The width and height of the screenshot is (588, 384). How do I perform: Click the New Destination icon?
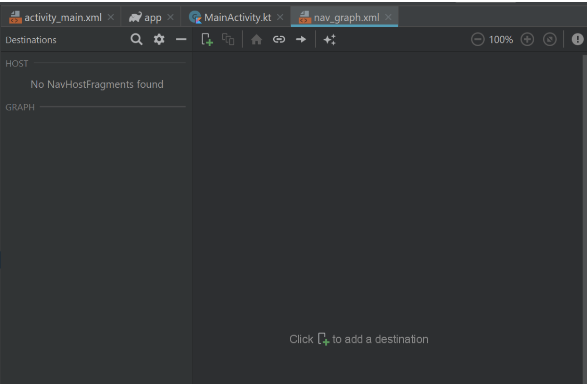pos(208,40)
